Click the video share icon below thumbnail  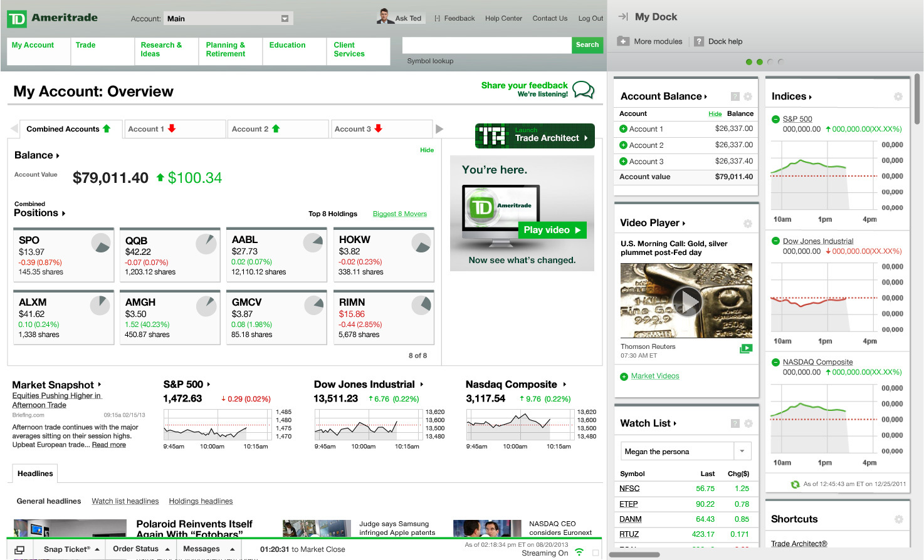pyautogui.click(x=745, y=349)
